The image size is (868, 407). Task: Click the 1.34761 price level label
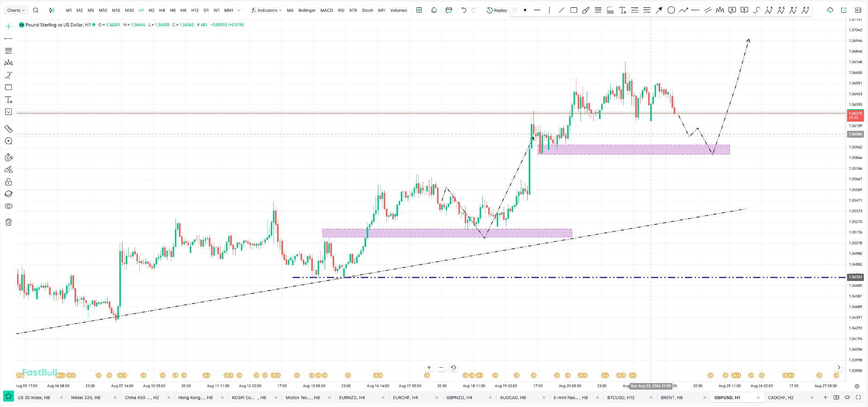855,277
